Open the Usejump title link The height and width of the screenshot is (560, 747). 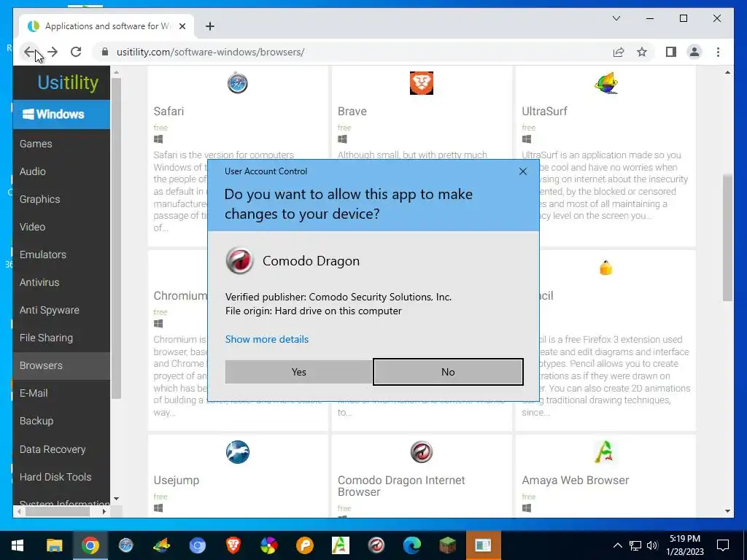(177, 481)
